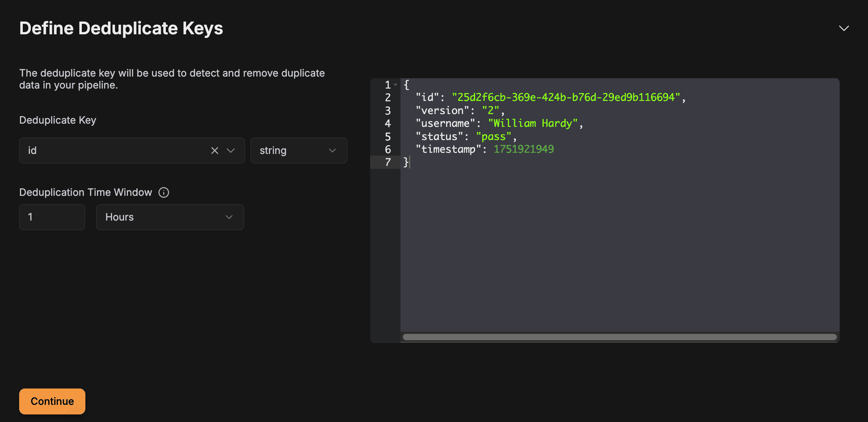Click the "id" UUID value in the JSON
Screen dimensions: 868x422
coord(566,97)
